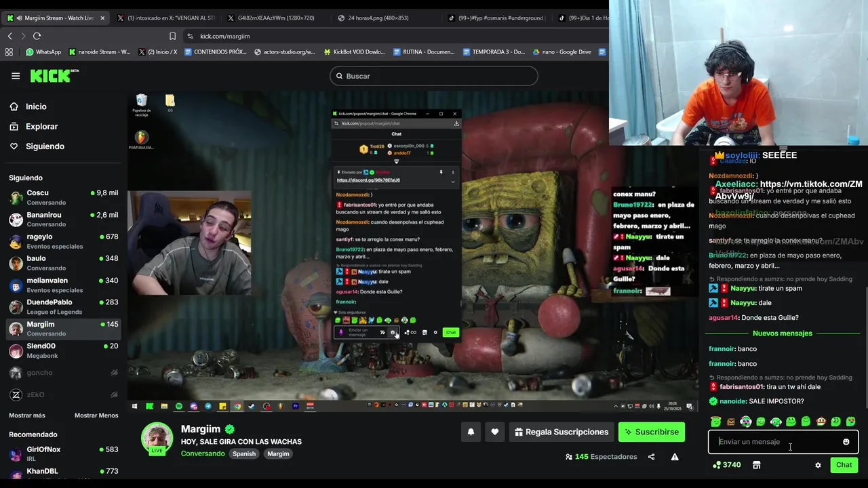The image size is (868, 488).
Task: Close the Margiim Stream browser tab
Action: click(102, 18)
